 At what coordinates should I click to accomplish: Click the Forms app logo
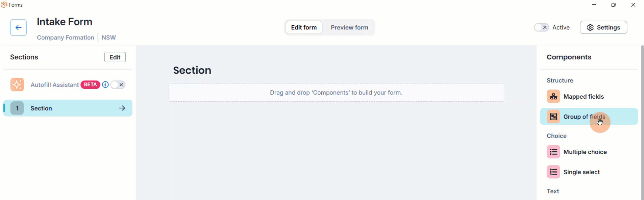(x=4, y=5)
